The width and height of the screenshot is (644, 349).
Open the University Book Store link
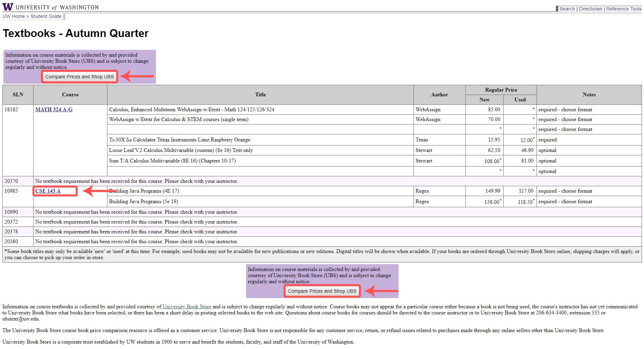(187, 307)
